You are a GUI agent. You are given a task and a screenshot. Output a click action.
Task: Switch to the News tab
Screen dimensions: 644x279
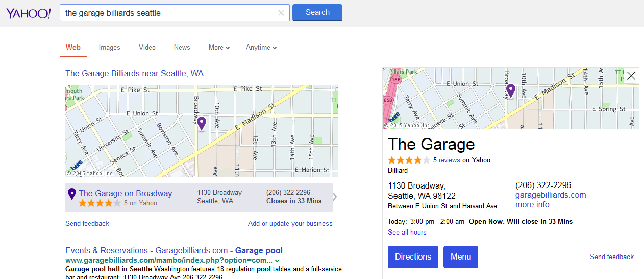point(182,48)
